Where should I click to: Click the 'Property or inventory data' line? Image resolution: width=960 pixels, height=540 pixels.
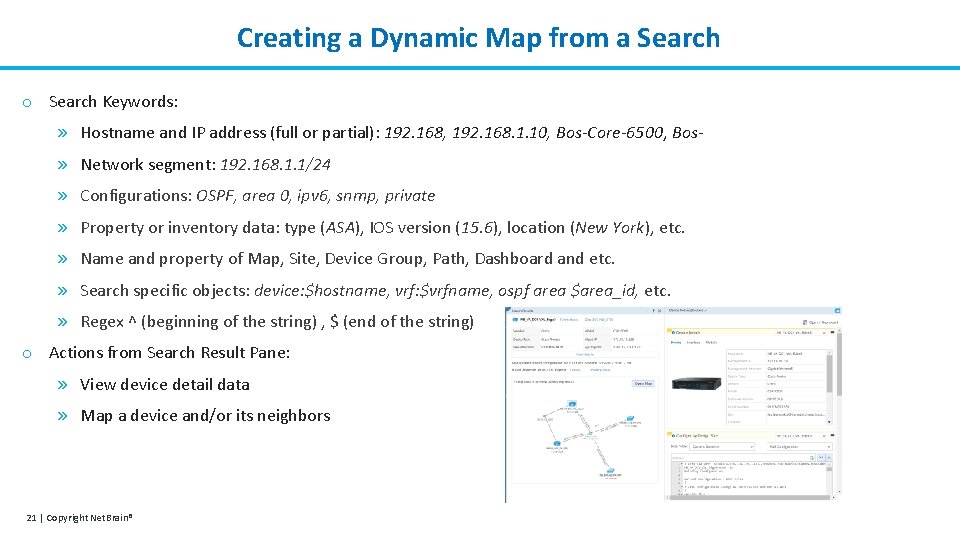[383, 228]
